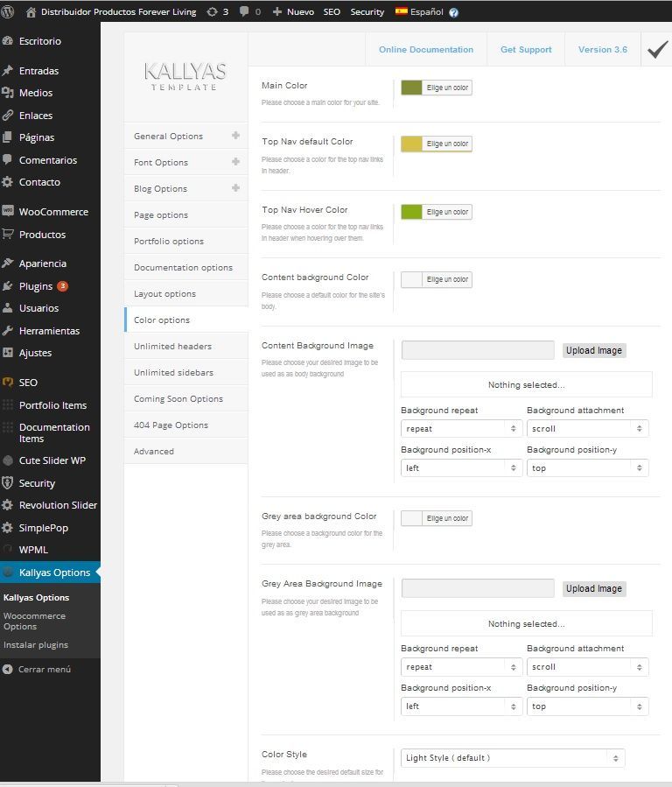Open Content image Background position-x dropdown
Viewport: 672px width, 787px height.
pyautogui.click(x=461, y=467)
